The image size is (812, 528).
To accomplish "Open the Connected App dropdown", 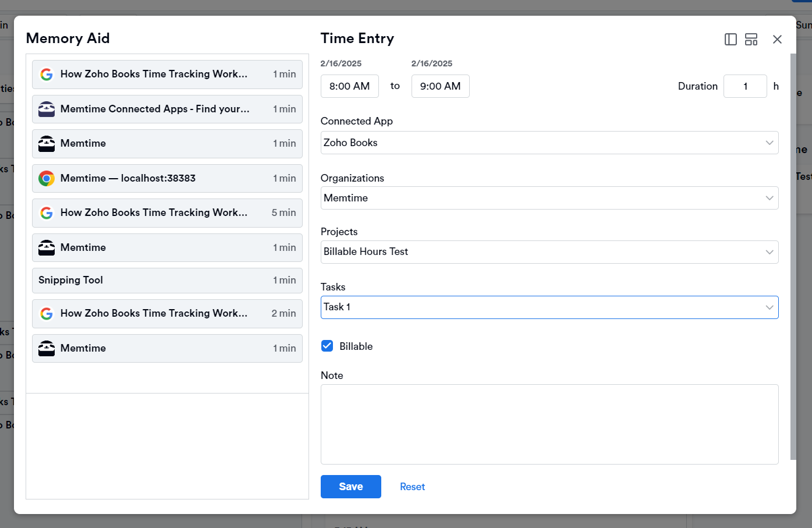I will (549, 143).
